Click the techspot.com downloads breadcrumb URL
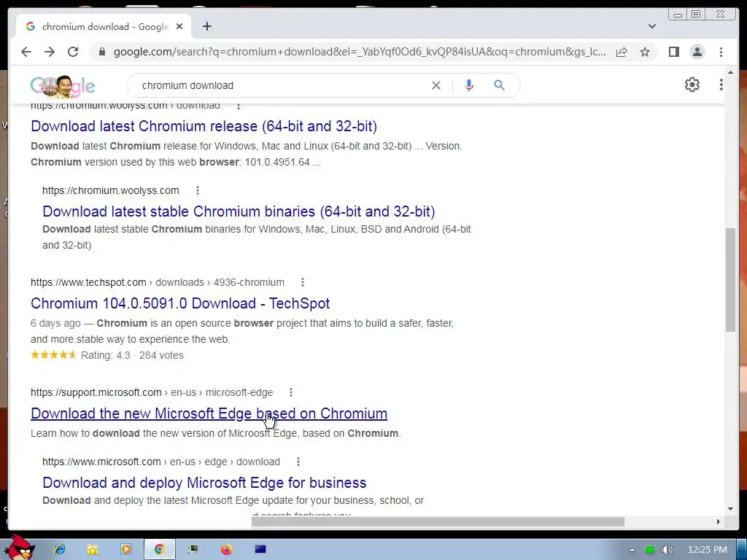Image resolution: width=747 pixels, height=560 pixels. tap(158, 282)
